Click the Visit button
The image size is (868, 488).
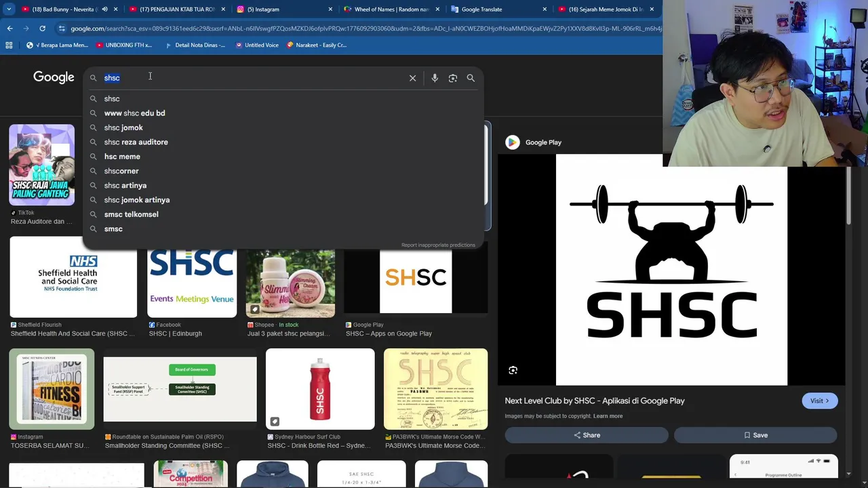[x=819, y=401]
